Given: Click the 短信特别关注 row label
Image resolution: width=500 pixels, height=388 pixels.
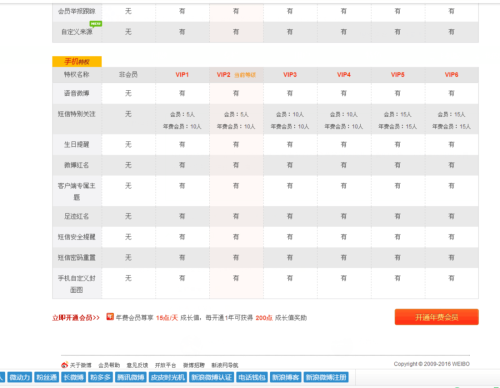Looking at the screenshot, I should tap(77, 114).
